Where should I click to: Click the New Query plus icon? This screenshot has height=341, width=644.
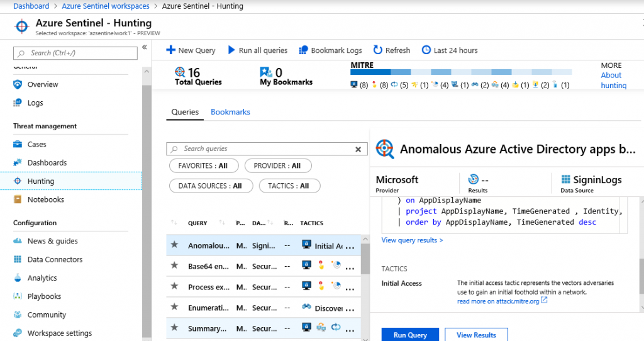(x=170, y=50)
